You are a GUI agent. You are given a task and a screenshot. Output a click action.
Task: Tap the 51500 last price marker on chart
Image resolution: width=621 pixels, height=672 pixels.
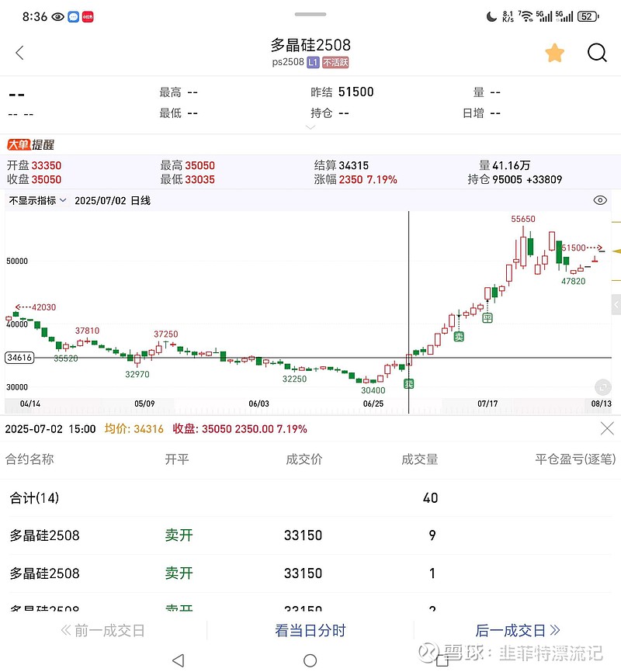[x=582, y=248]
